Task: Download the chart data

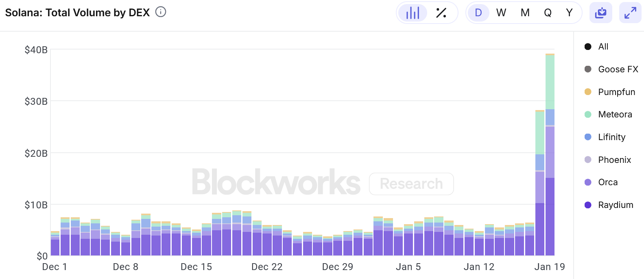Action: tap(600, 13)
